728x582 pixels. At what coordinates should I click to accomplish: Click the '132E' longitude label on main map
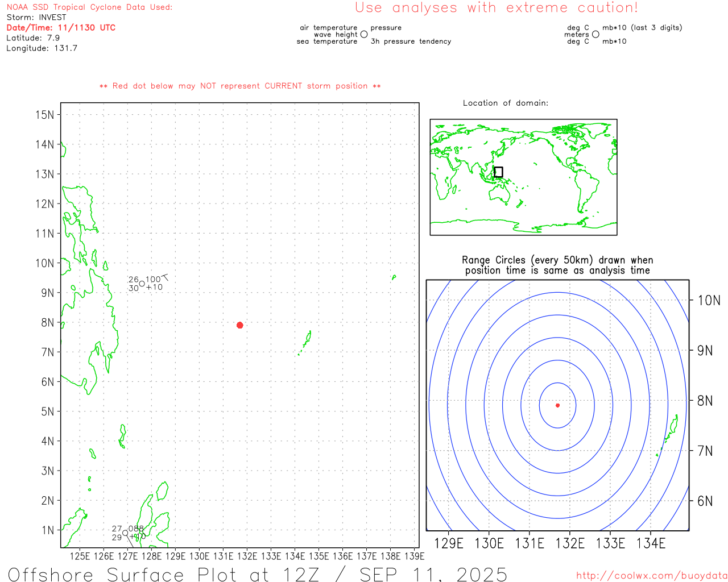tap(247, 556)
